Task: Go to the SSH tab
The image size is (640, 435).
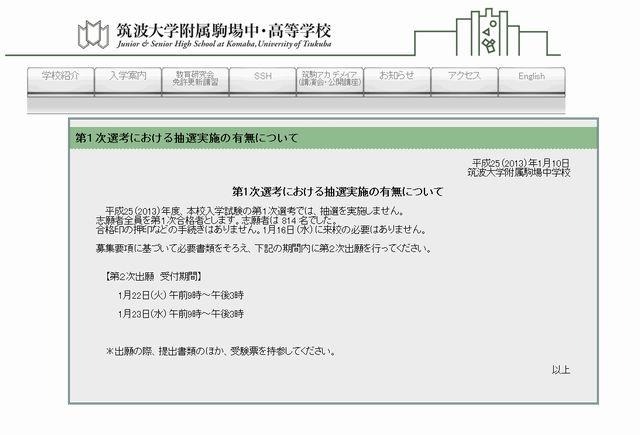Action: pyautogui.click(x=262, y=76)
